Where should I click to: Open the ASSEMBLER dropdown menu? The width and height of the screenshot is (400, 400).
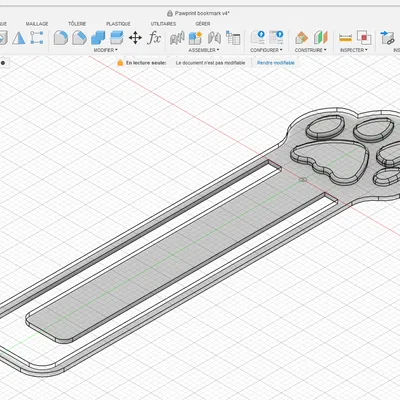pos(204,50)
